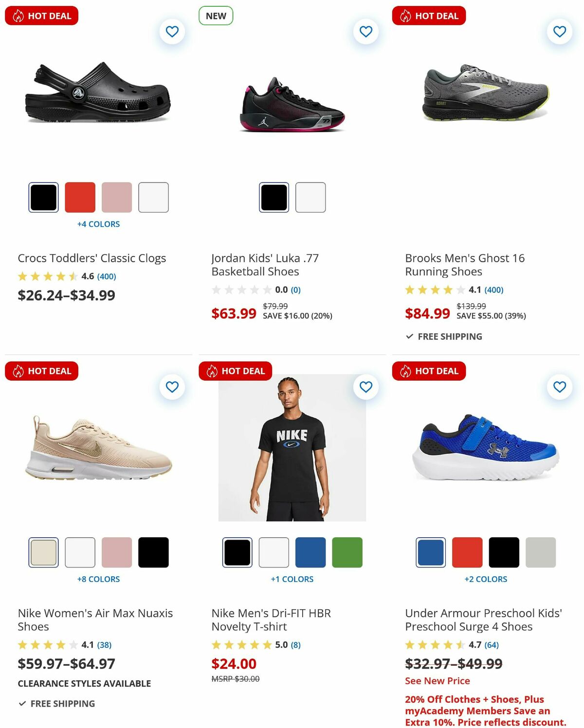Image resolution: width=584 pixels, height=728 pixels.
Task: Click the wishlist heart on Jordan Kids' Luka shoes
Action: [365, 31]
